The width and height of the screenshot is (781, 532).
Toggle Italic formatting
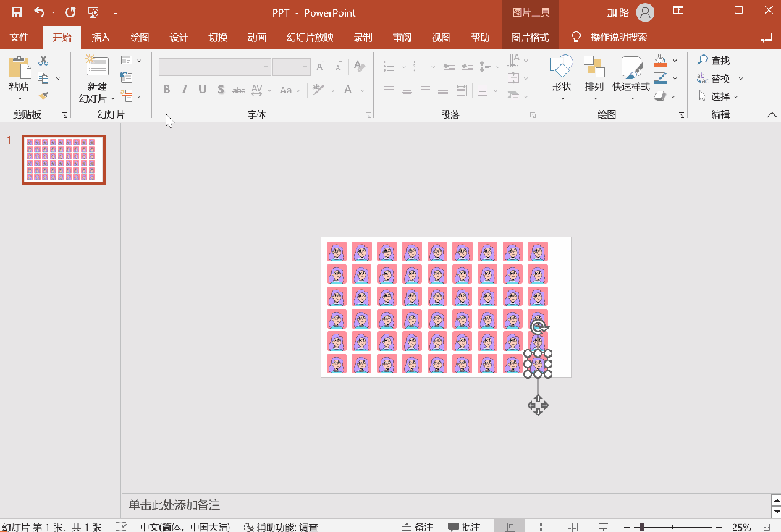click(185, 90)
